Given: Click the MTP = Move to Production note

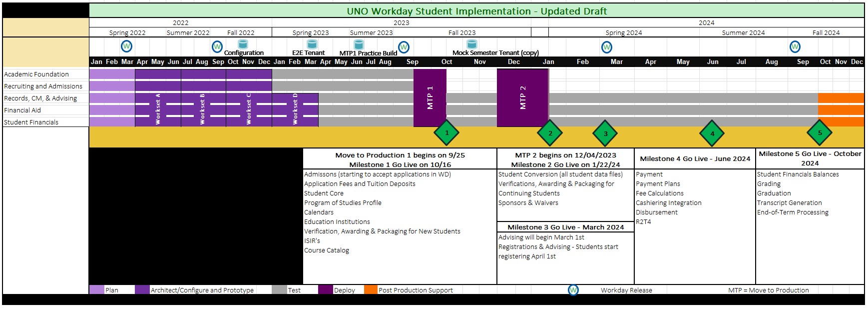Looking at the screenshot, I should pos(769,290).
